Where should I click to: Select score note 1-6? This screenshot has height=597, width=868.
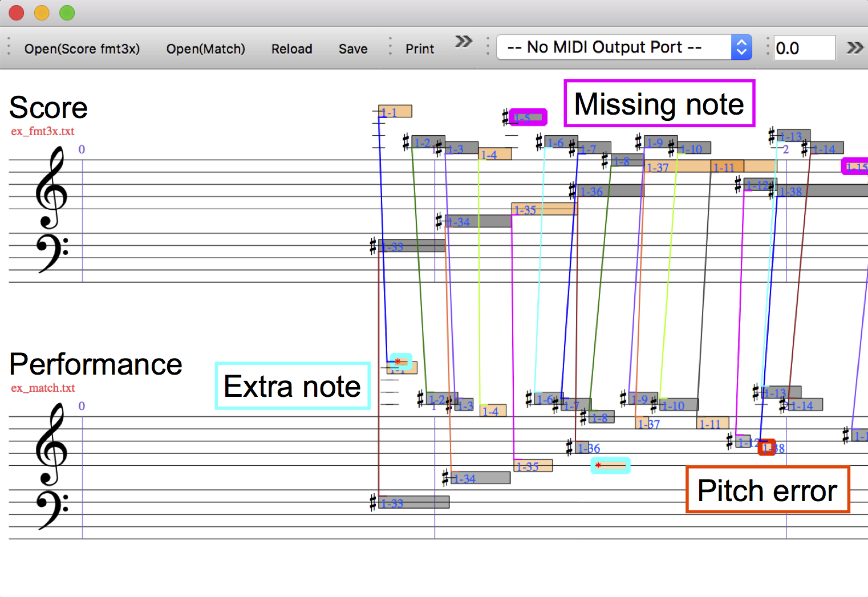point(561,142)
